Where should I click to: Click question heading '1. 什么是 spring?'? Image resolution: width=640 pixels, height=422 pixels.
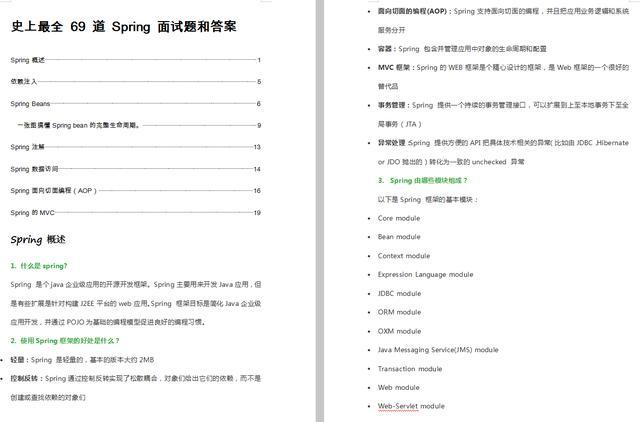(39, 266)
